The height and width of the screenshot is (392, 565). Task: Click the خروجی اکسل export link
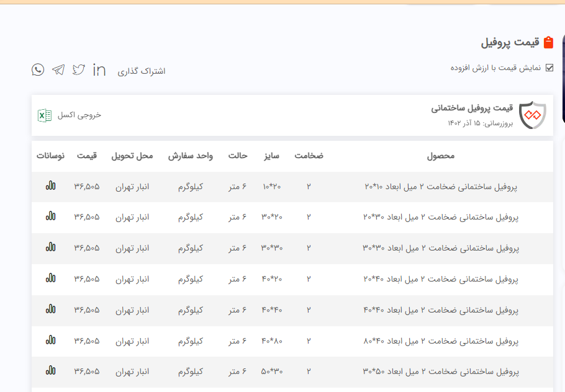click(x=79, y=115)
